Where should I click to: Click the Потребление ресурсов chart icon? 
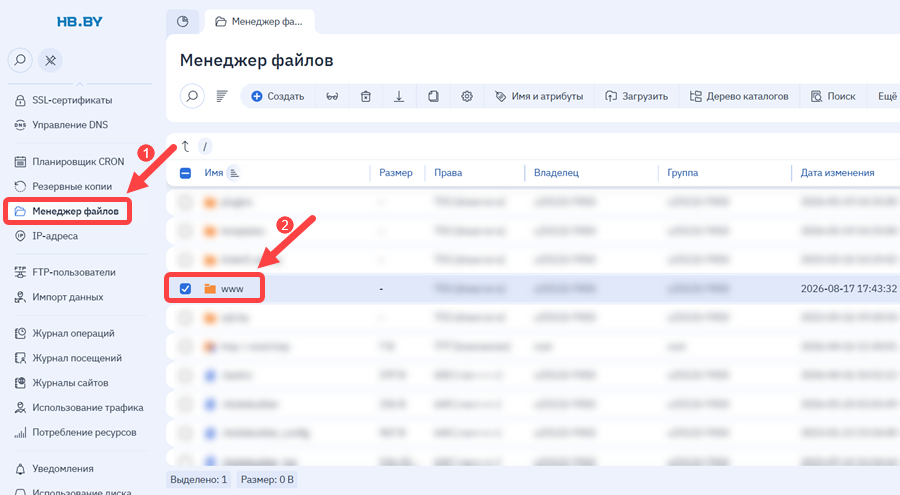coord(20,432)
